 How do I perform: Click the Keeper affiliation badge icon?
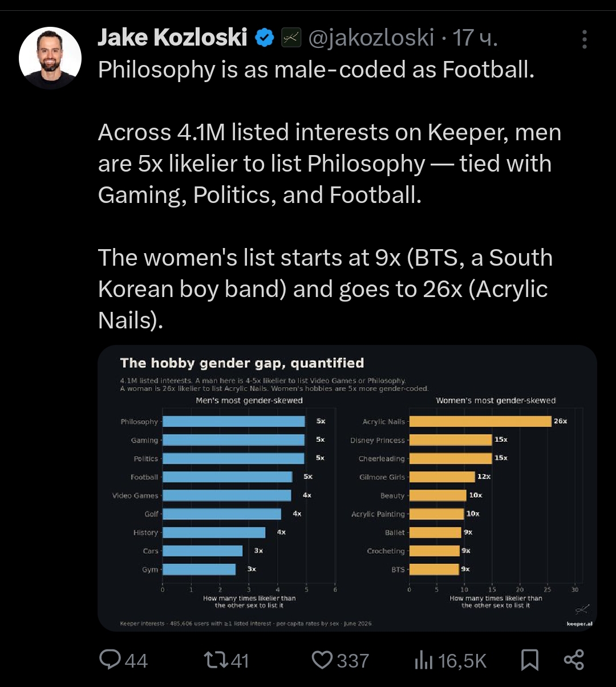291,38
